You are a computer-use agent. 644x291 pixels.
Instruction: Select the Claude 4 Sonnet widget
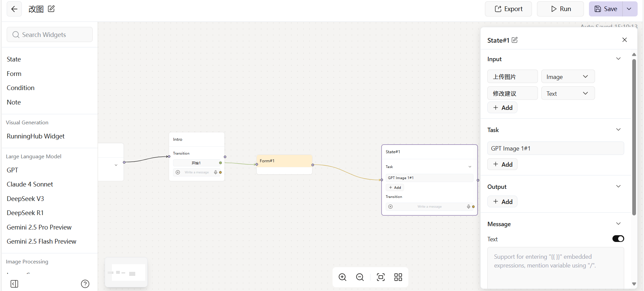point(30,184)
